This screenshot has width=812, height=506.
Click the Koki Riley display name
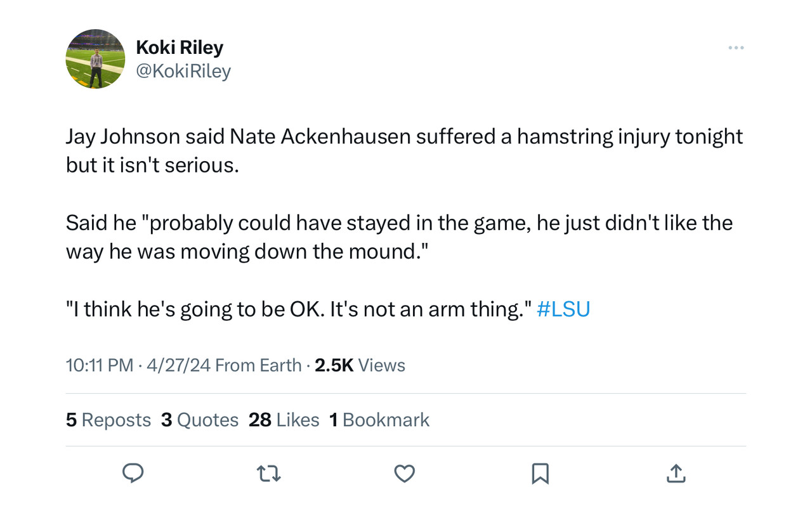pos(180,47)
